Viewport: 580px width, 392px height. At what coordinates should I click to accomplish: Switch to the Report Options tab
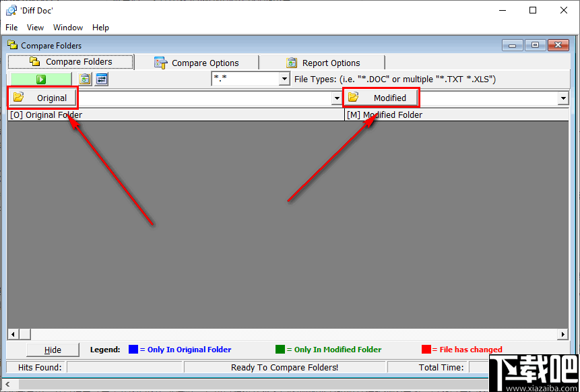click(322, 63)
